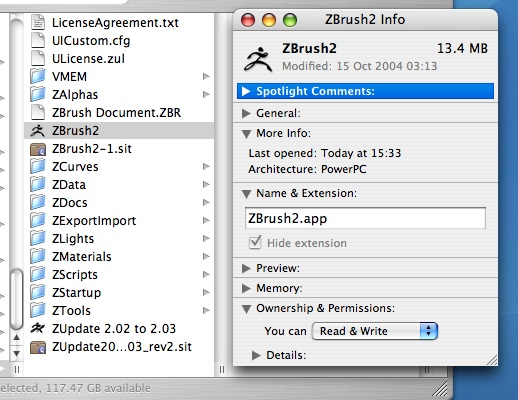Collapse the Ownership & Permissions section
This screenshot has width=518, height=400.
point(246,309)
